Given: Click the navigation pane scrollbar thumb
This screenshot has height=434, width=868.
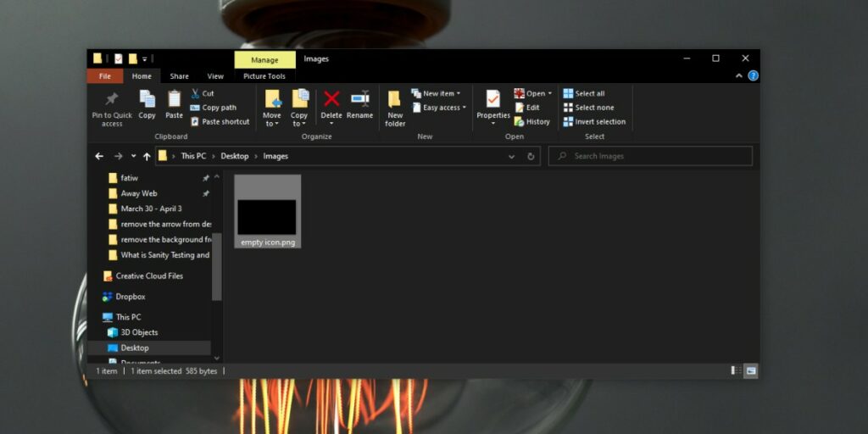Looking at the screenshot, I should coord(216,266).
